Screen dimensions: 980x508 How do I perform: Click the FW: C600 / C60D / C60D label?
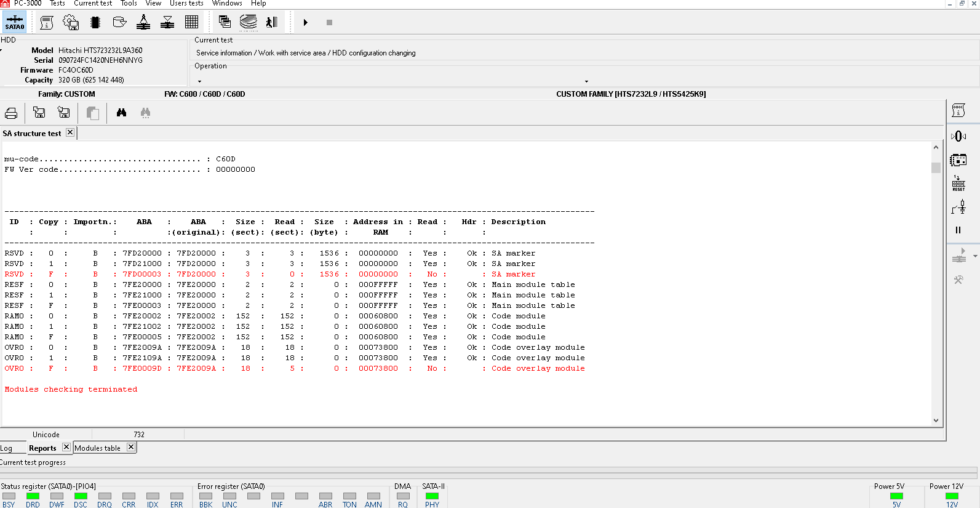tap(205, 94)
